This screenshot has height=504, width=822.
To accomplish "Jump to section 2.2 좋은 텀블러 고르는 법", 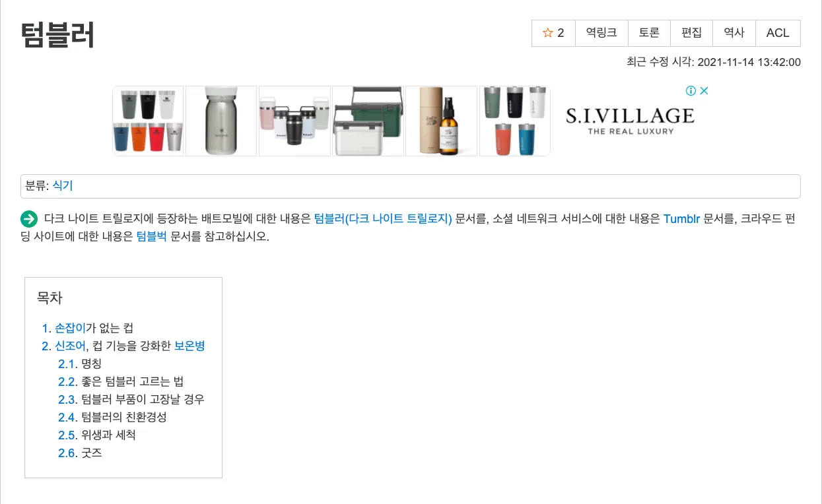I will coord(121,381).
